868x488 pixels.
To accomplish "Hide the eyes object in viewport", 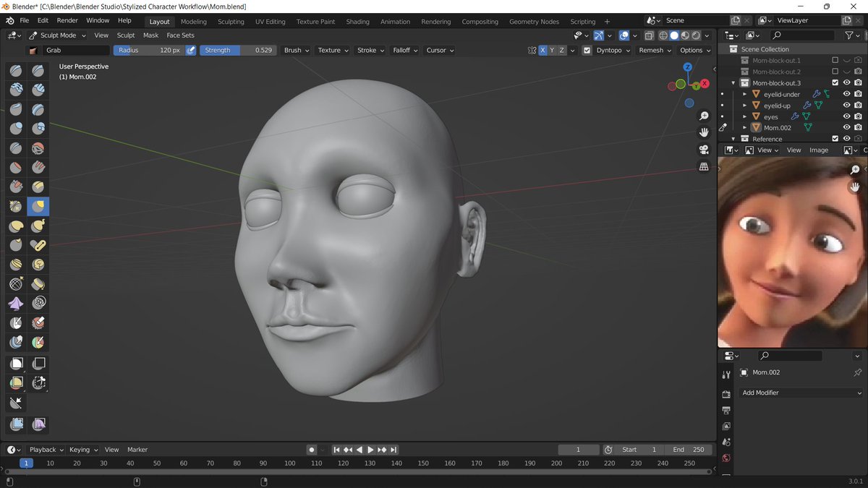I will point(846,116).
